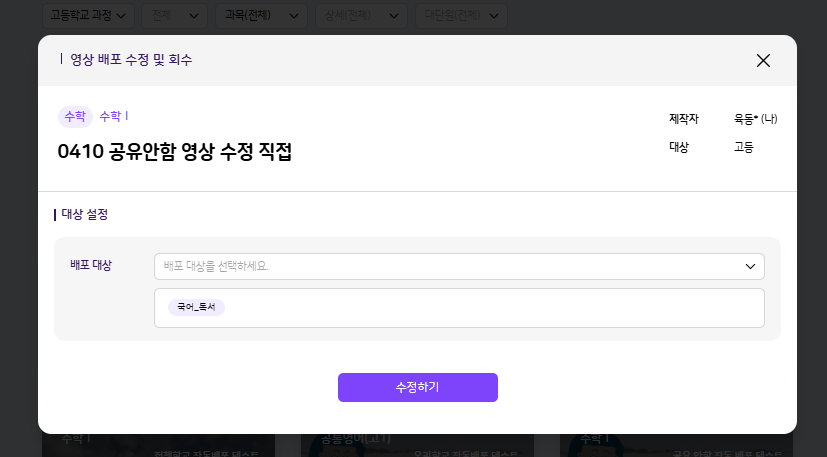Select the 국어_독서 tag chip
This screenshot has width=827, height=457.
click(x=196, y=307)
